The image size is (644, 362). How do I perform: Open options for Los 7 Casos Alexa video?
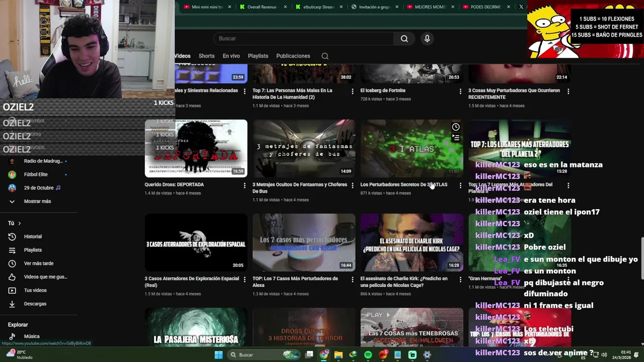click(x=352, y=280)
